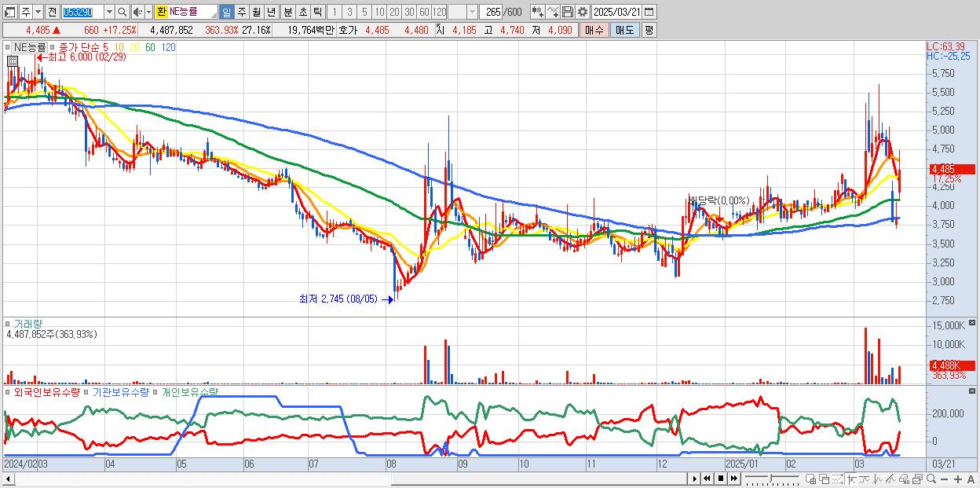Image resolution: width=980 pixels, height=488 pixels.
Task: Click the play button in chart replay controls
Action: [x=695, y=479]
